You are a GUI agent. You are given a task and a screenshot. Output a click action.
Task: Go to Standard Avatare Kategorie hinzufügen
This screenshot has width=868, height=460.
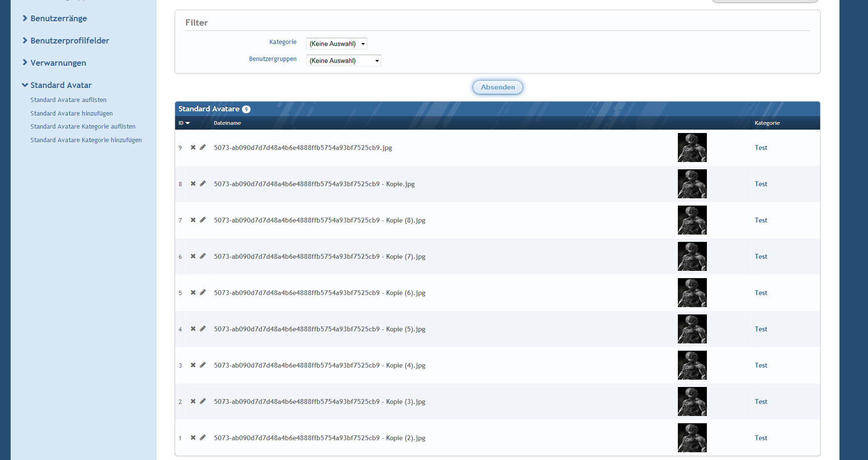86,140
